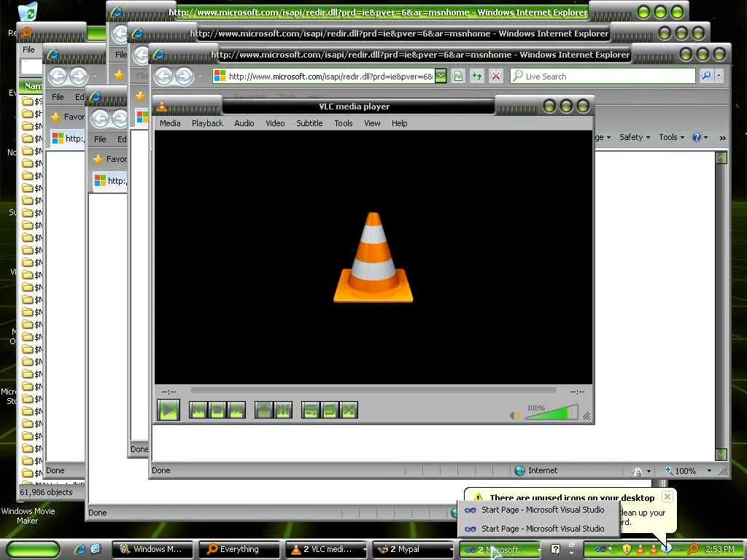747x560 pixels.
Task: Click the Name column header in Everything
Action: (31, 86)
